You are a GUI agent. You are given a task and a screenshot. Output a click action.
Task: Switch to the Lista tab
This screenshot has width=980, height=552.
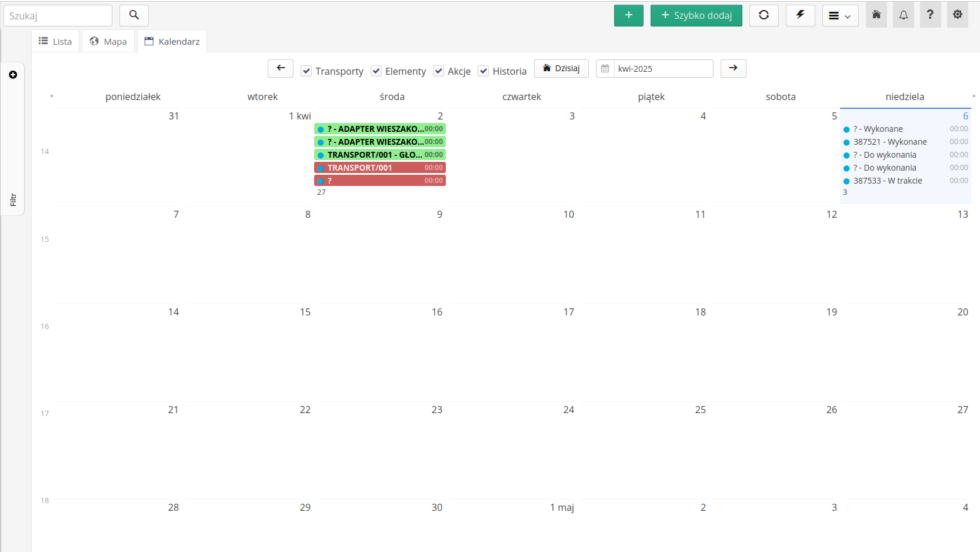tap(55, 41)
